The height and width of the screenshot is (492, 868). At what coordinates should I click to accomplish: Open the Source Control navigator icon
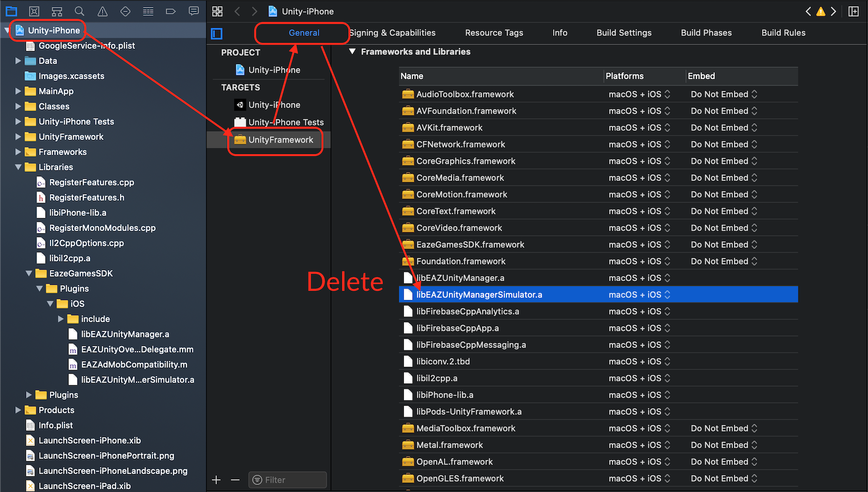pos(34,11)
